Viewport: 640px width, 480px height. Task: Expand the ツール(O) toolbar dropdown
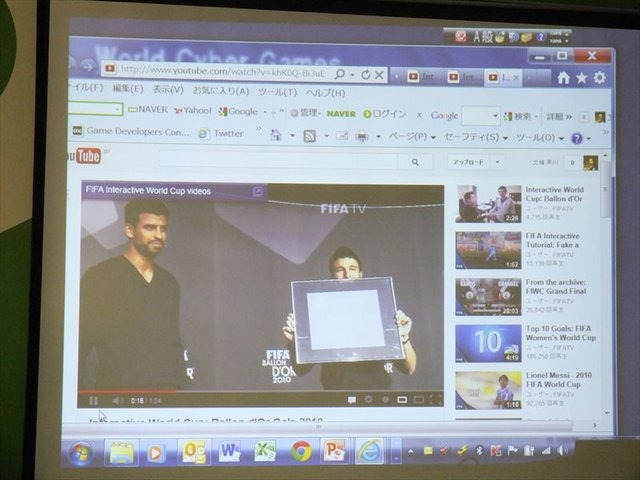pos(535,138)
